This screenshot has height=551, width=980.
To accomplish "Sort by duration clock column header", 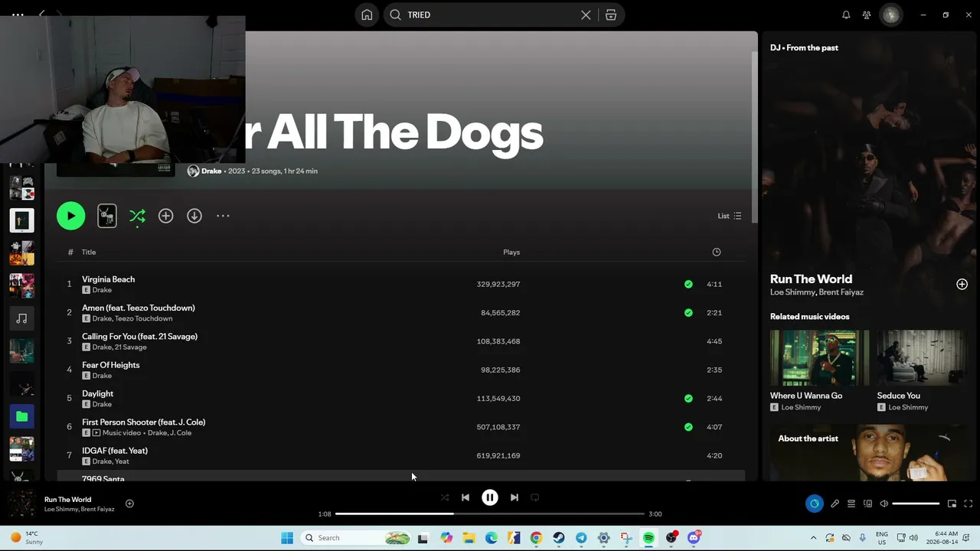I will 717,252.
